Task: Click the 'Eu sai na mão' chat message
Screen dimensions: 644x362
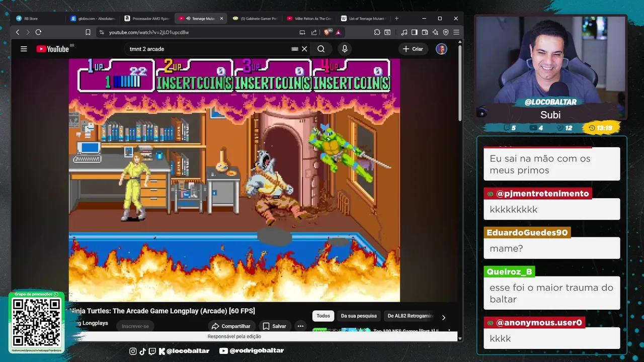Action: 552,164
